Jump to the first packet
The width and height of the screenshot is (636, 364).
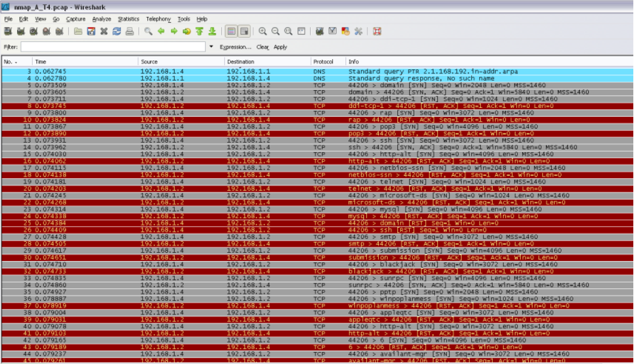pos(200,31)
